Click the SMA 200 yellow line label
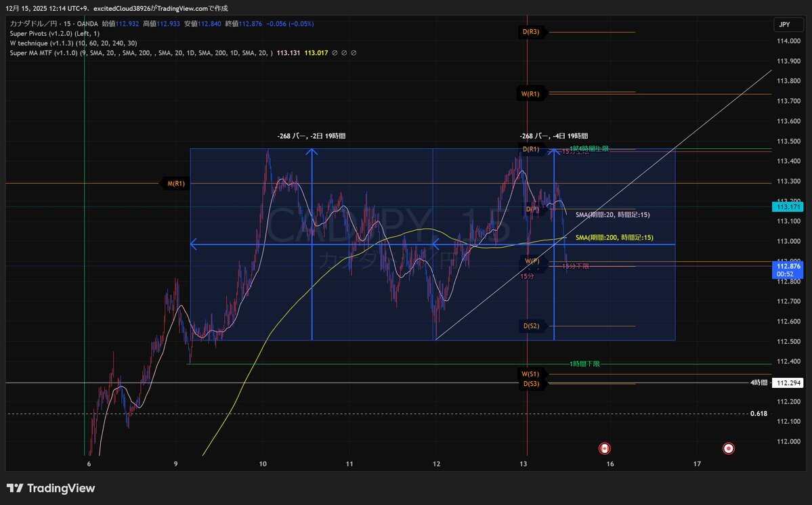The height and width of the screenshot is (505, 812). tap(612, 238)
